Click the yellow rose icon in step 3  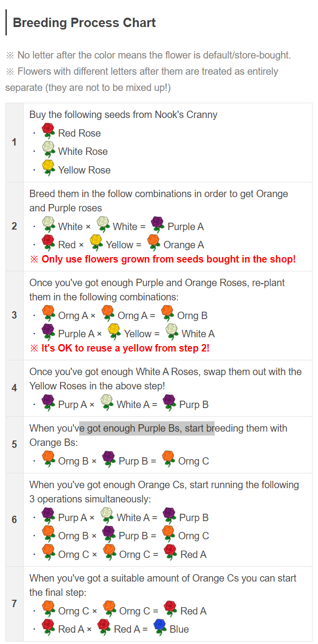(x=114, y=332)
